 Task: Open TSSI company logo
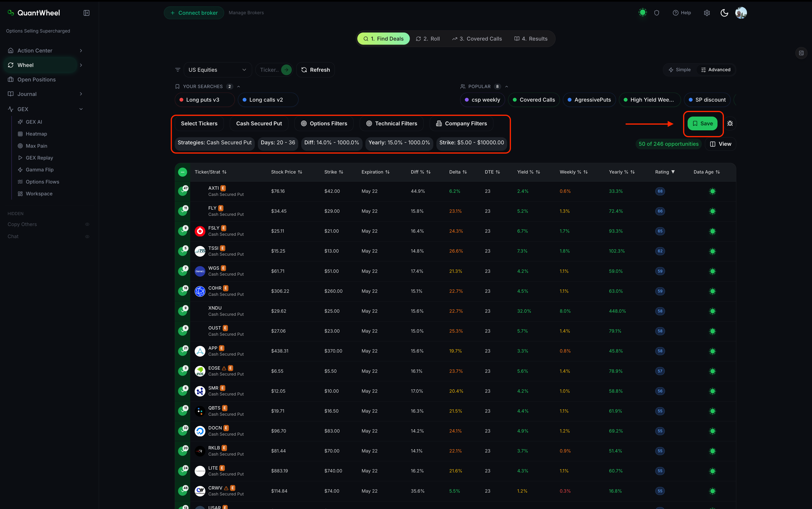pos(200,251)
